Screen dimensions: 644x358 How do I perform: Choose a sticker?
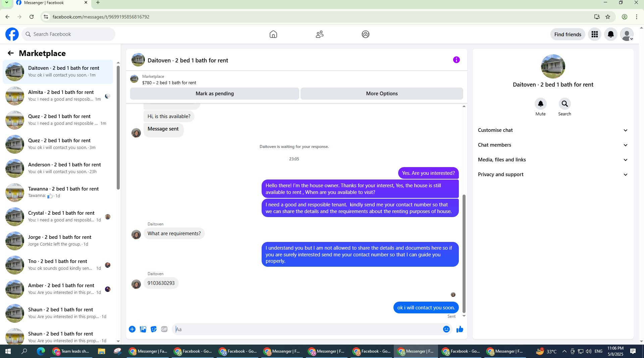coord(154,329)
